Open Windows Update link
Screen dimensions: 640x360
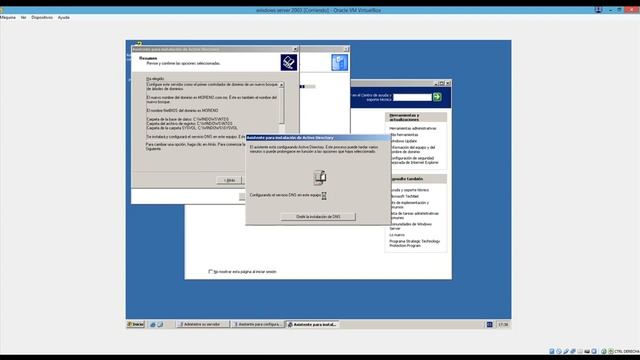click(x=403, y=141)
